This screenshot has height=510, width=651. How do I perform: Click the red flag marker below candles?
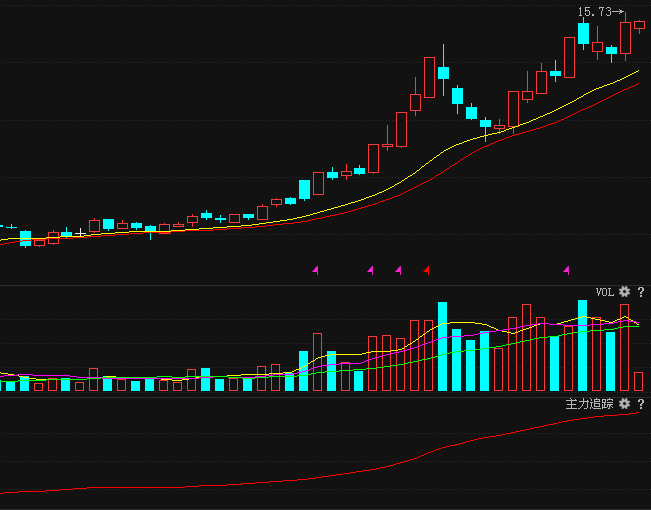tap(427, 270)
